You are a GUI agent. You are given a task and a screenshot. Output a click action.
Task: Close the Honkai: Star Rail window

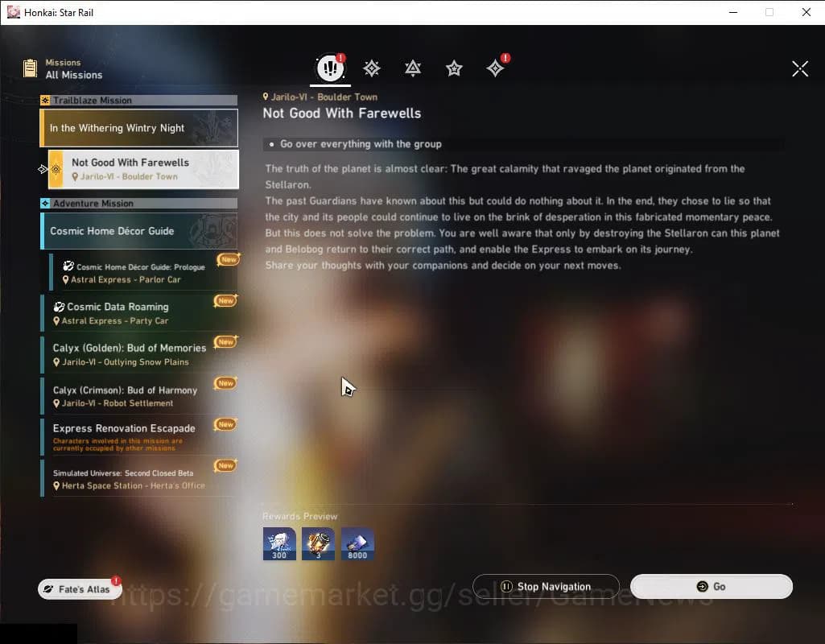[806, 12]
